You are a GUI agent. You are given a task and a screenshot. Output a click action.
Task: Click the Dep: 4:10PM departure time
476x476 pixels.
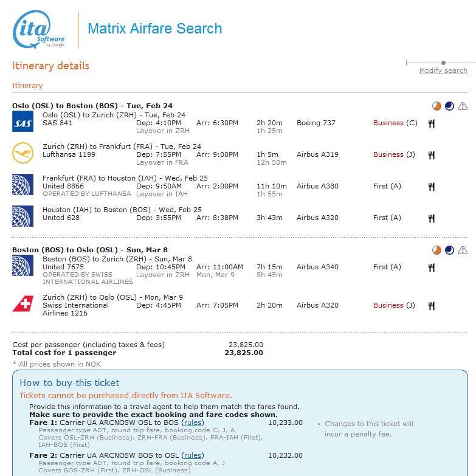coord(159,123)
